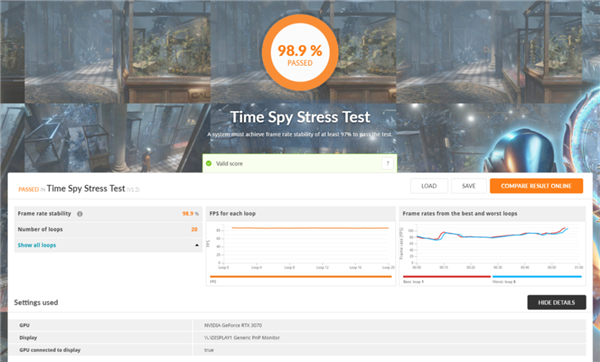Click the info icon beside Frame rate stability
Screen dimensions: 600x362
coord(80,214)
